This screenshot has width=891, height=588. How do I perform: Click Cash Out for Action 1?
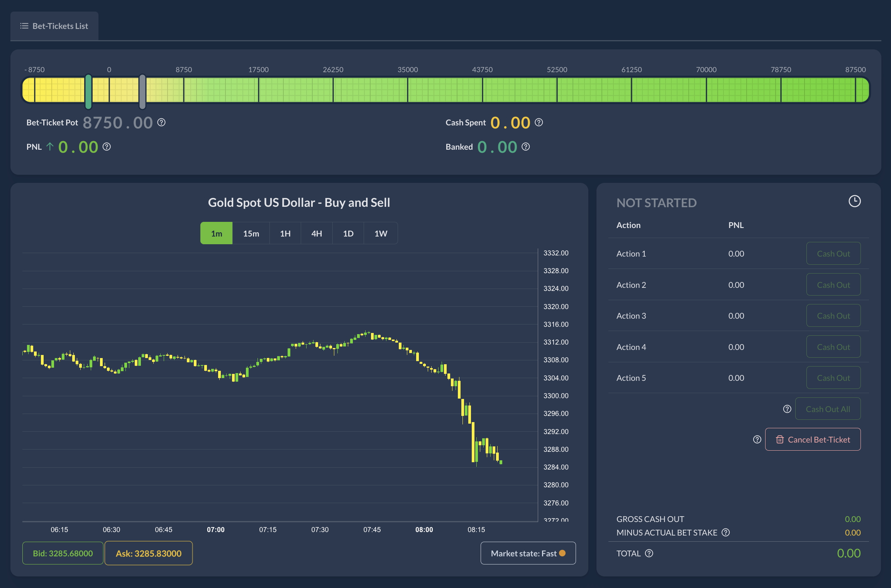tap(833, 253)
